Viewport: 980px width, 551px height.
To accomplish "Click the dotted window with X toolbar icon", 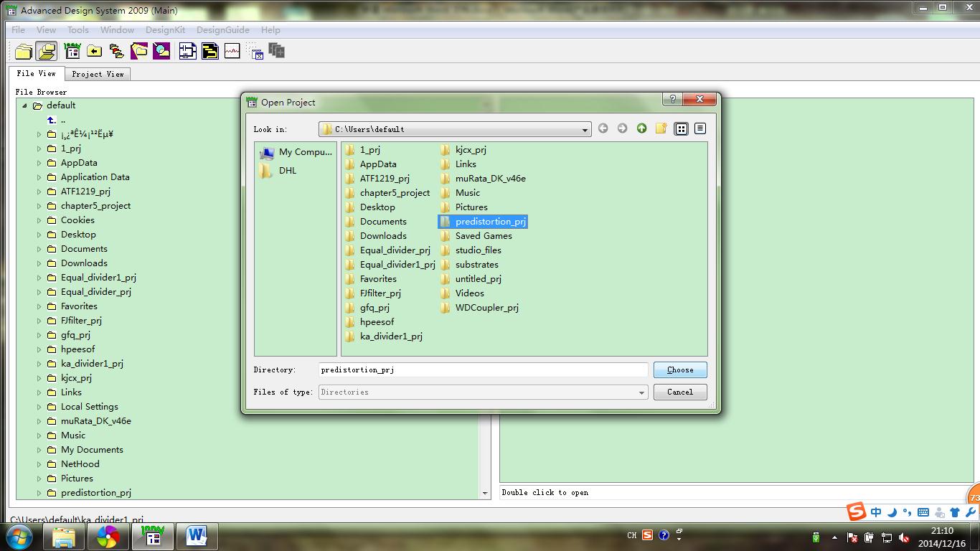I will [255, 51].
